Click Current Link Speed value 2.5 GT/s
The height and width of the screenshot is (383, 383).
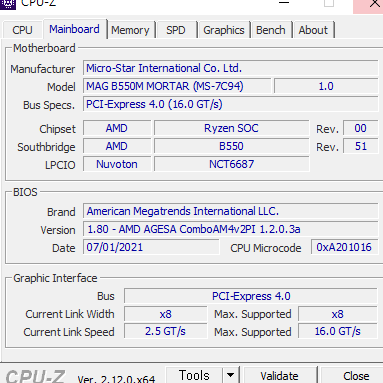pos(165,331)
